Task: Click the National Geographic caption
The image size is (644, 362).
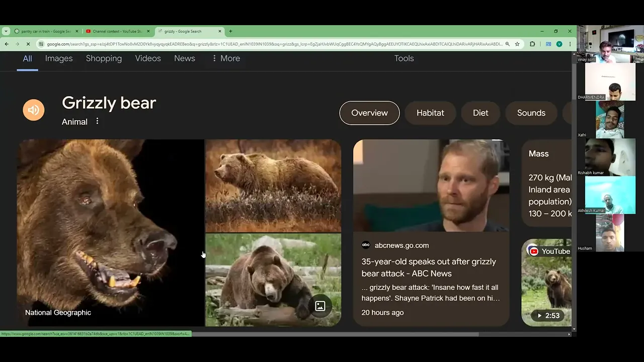Action: point(58,312)
